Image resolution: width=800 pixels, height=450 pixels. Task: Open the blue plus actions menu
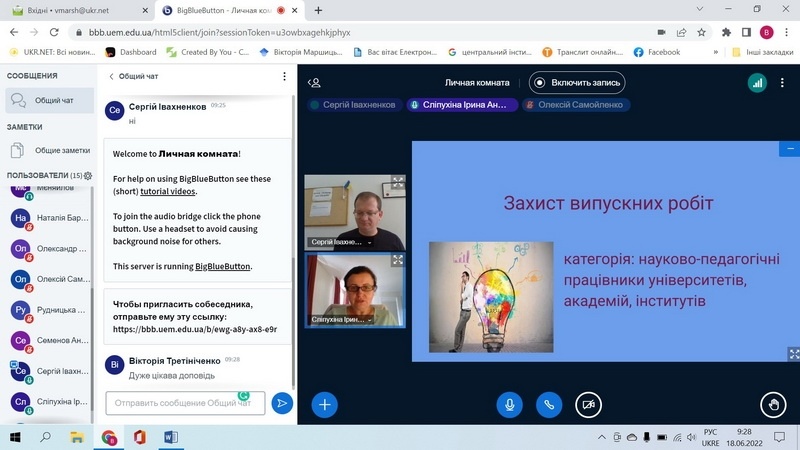[x=325, y=404]
